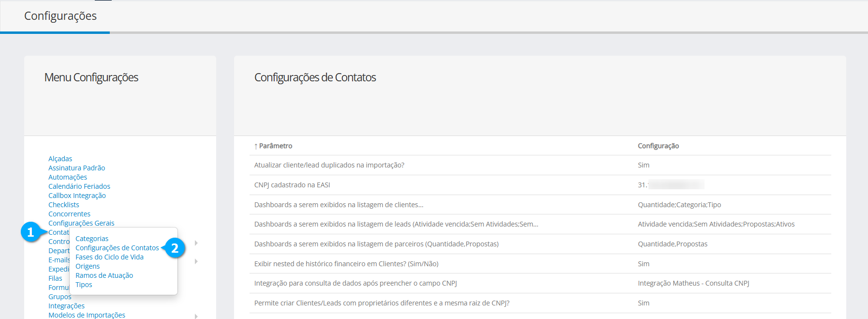
Task: Open Calendário Feriados settings
Action: [79, 186]
